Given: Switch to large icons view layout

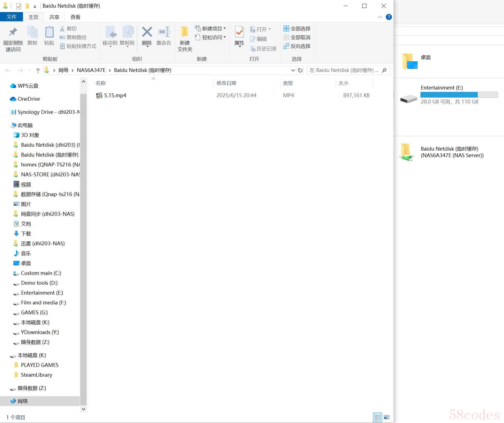Looking at the screenshot, I should pos(387,417).
